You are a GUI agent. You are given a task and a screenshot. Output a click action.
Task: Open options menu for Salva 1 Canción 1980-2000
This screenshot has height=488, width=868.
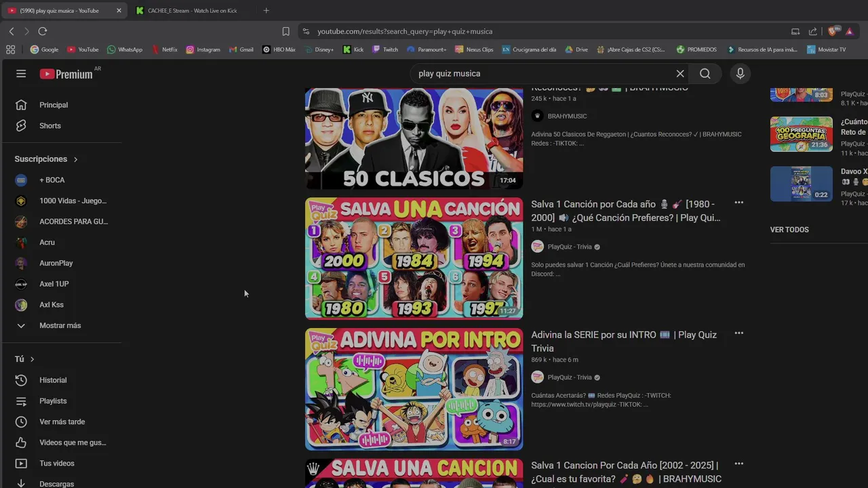point(739,203)
